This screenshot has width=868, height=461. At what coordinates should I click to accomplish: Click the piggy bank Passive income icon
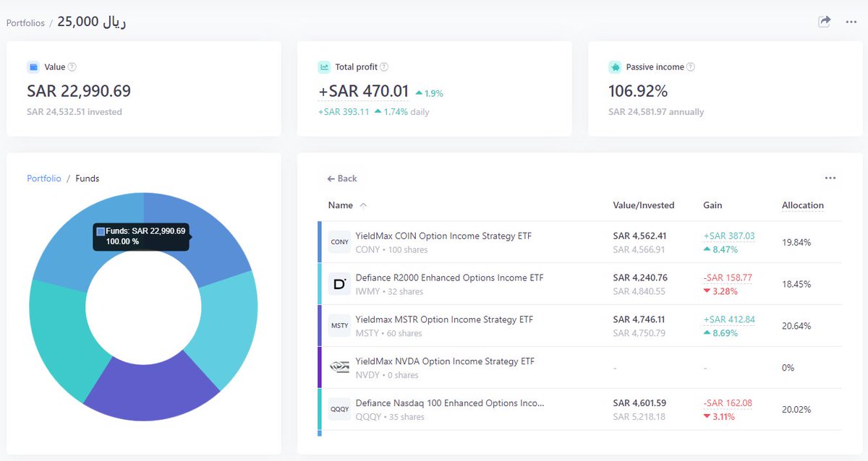(615, 67)
